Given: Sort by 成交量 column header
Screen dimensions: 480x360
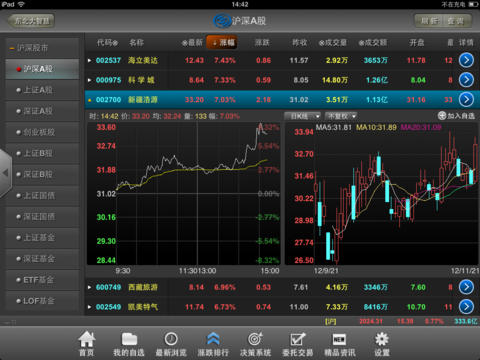Looking at the screenshot, I should (333, 43).
